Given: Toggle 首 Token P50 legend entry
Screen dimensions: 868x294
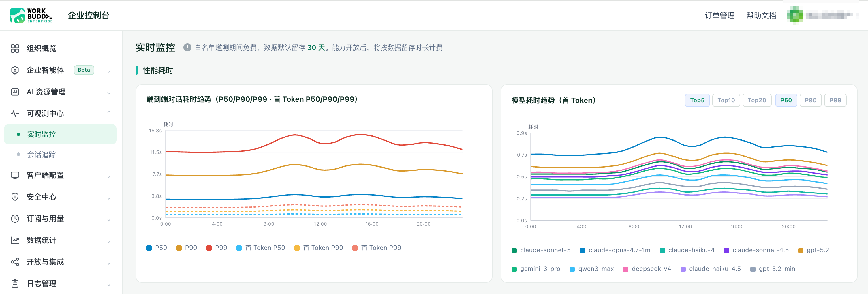Looking at the screenshot, I should tap(261, 248).
